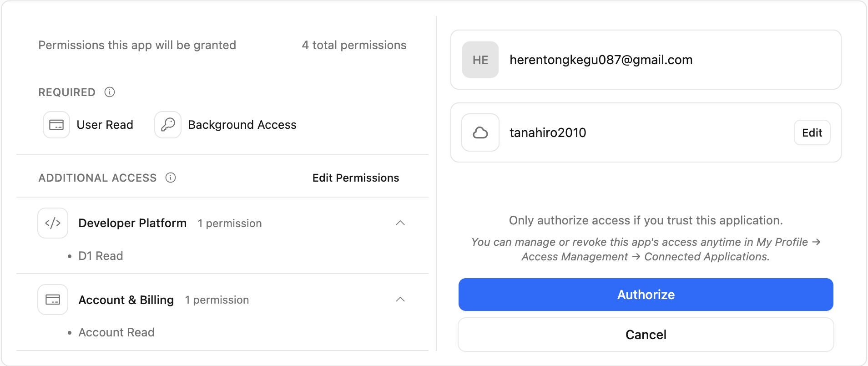
Task: Click the Developer Platform code icon
Action: tap(53, 223)
